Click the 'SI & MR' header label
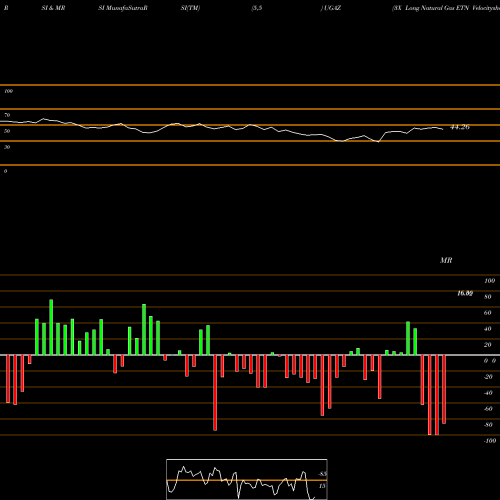Image resolution: width=500 pixels, height=500 pixels. tap(53, 8)
